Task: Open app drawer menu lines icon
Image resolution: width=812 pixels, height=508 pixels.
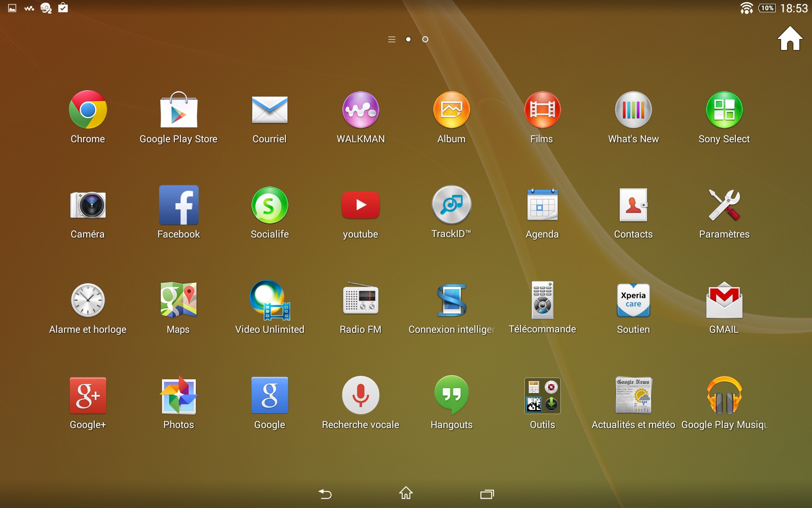Action: coord(392,39)
